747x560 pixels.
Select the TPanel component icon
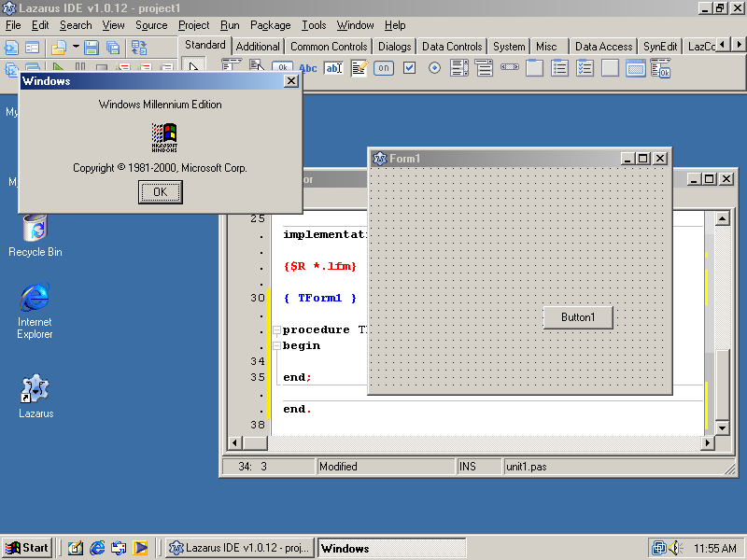click(x=611, y=68)
